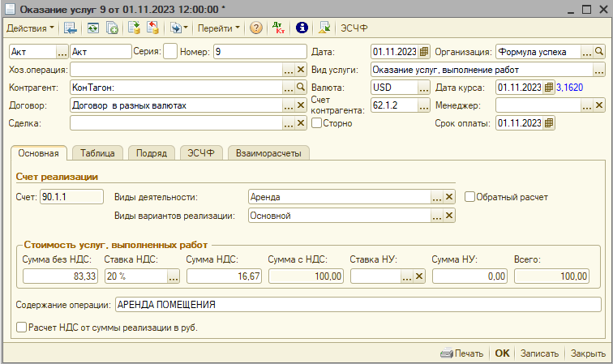Click the Записать button

coord(539,353)
